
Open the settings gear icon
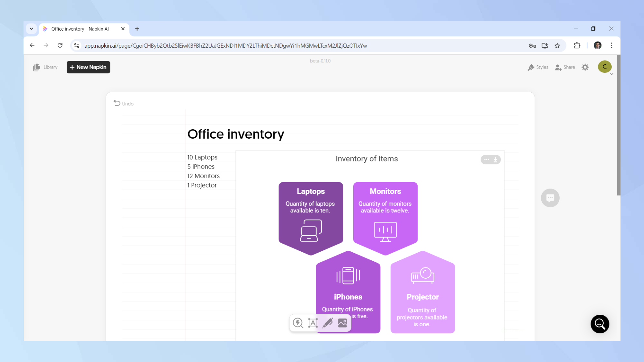[585, 67]
